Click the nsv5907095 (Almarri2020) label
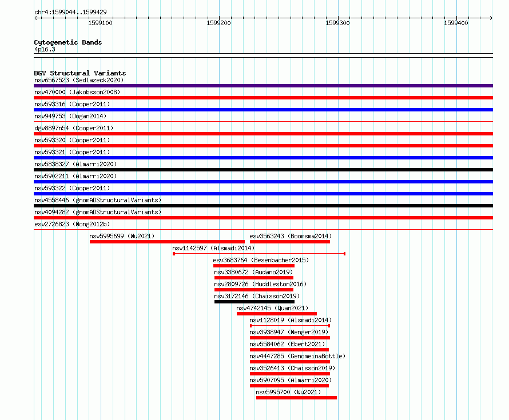The height and width of the screenshot is (420, 509). click(291, 380)
